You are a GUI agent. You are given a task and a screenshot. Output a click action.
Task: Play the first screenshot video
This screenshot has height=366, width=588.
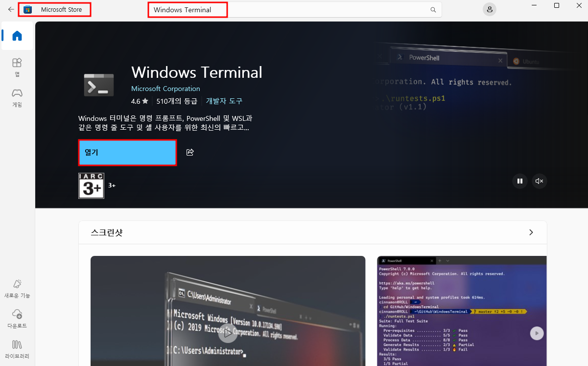228,333
